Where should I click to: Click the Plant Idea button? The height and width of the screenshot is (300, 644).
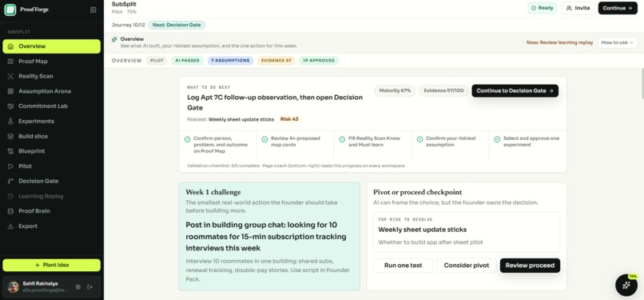pyautogui.click(x=51, y=265)
